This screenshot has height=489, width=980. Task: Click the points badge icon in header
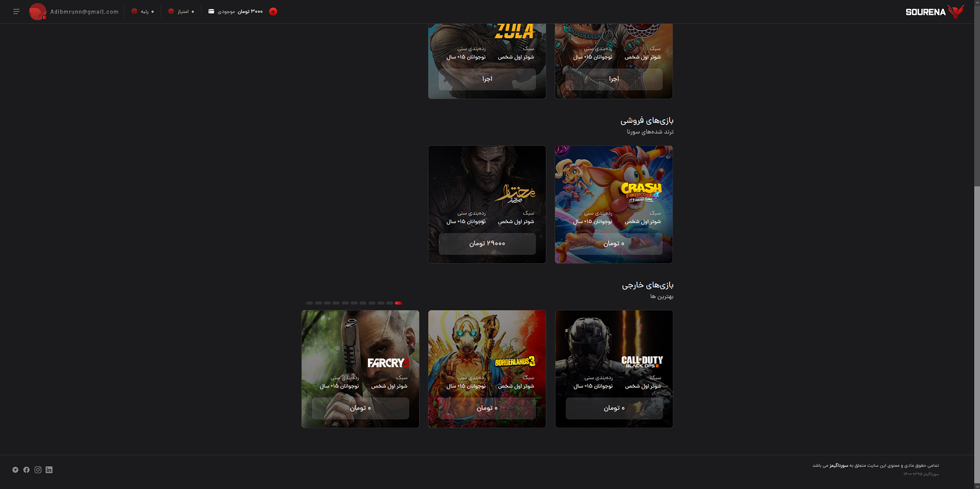[x=171, y=11]
